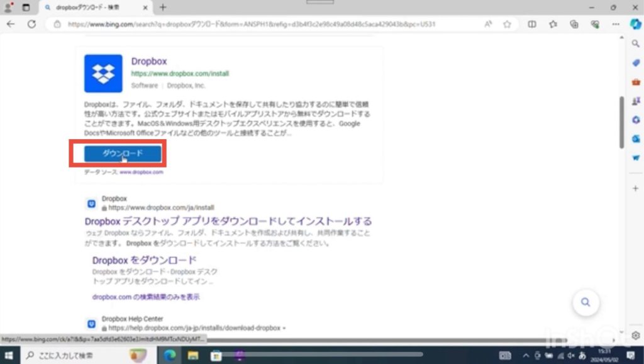
Task: Open the notification center icon
Action: point(631,355)
